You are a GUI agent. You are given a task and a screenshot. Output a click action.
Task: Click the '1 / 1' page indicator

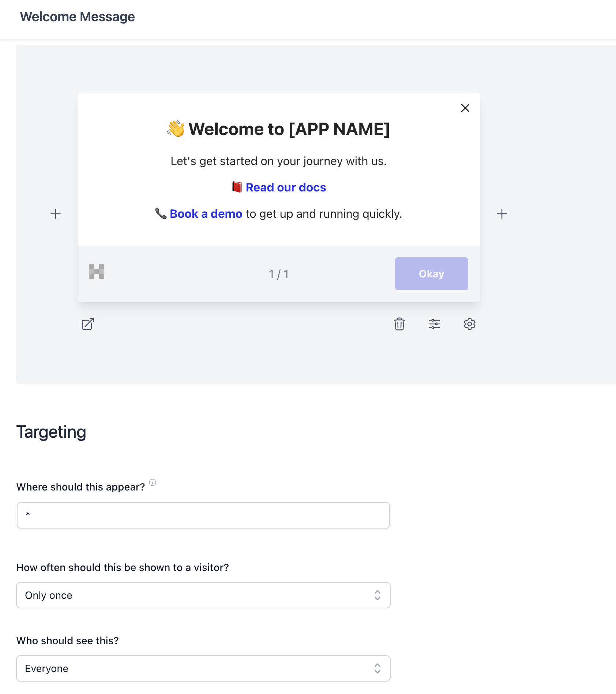(x=278, y=273)
